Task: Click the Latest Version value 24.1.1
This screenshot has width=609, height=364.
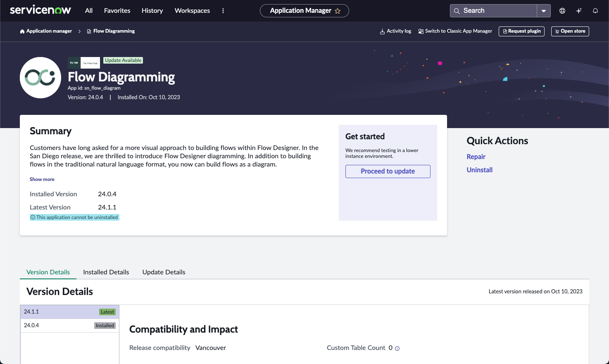Action: point(107,207)
